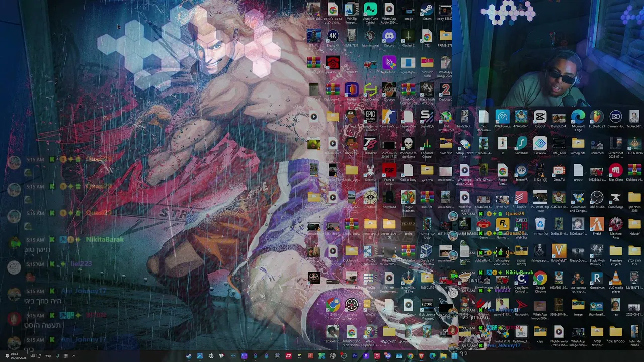644x362 pixels.
Task: Open the Counter-Strike 2 shortcut
Action: (x=389, y=120)
